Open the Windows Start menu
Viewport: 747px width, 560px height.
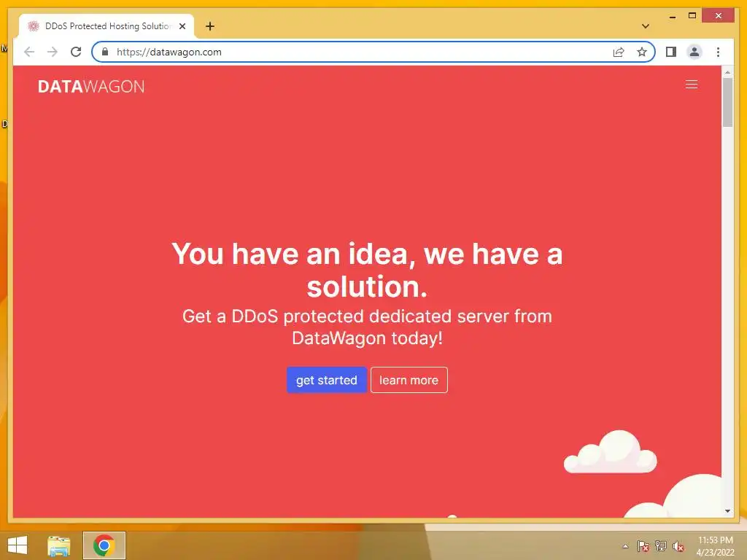[18, 545]
